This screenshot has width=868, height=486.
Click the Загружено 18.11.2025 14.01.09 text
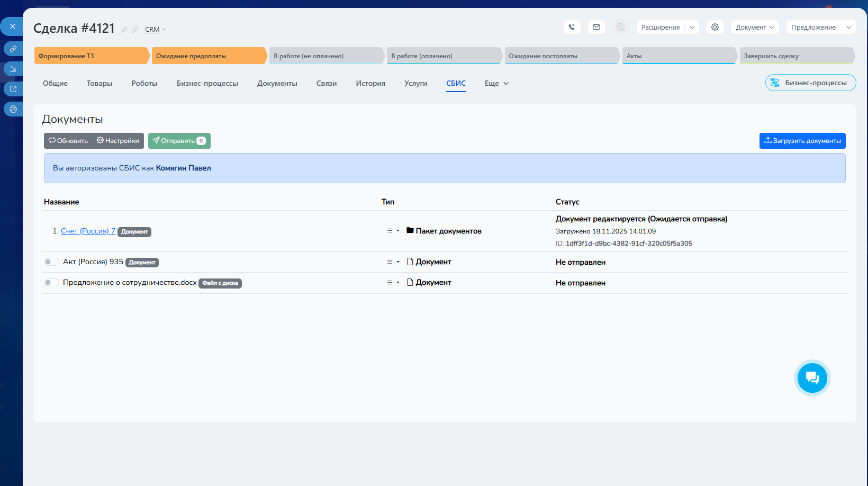click(x=605, y=231)
